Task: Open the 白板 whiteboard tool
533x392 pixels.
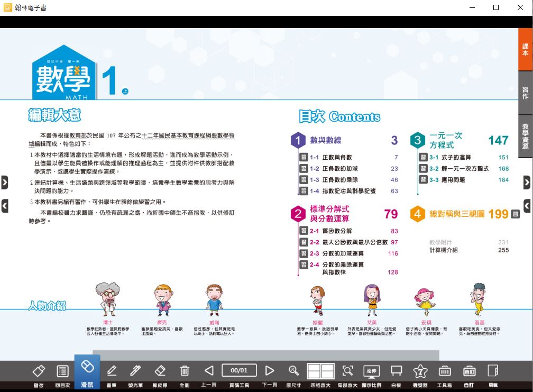Action: point(397,371)
